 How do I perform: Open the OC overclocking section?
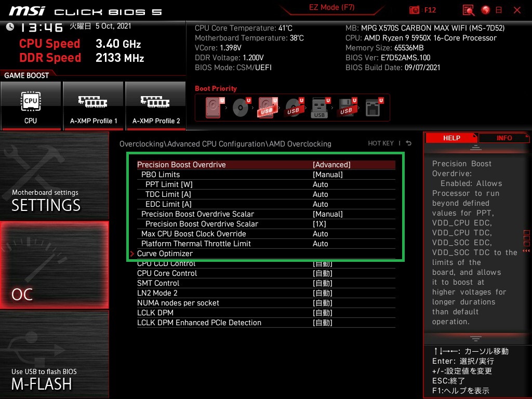[x=54, y=265]
